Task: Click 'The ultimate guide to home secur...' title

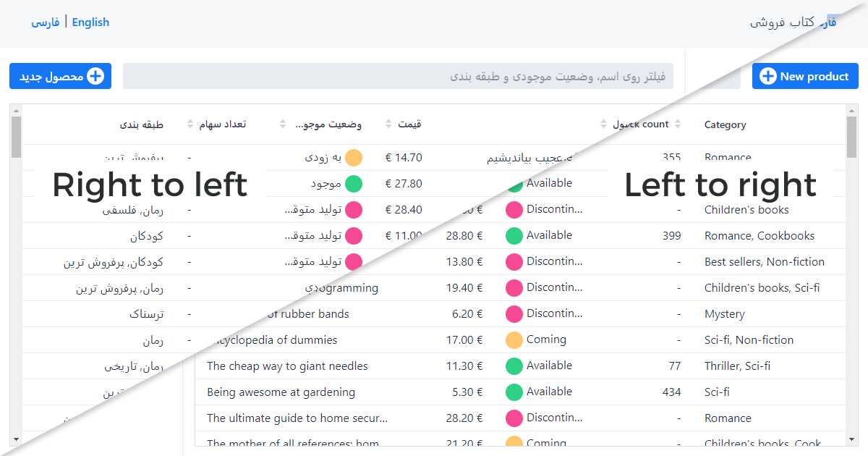Action: tap(297, 418)
